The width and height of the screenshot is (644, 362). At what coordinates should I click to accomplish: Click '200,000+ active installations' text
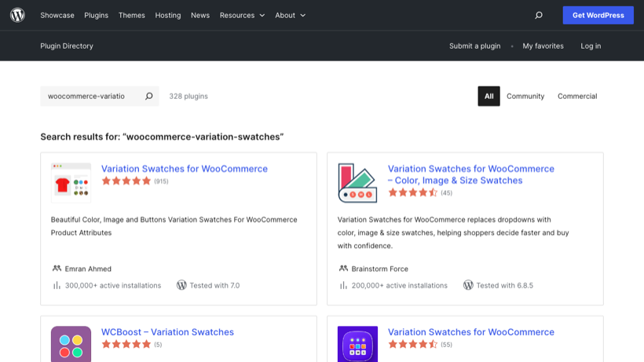coord(400,285)
